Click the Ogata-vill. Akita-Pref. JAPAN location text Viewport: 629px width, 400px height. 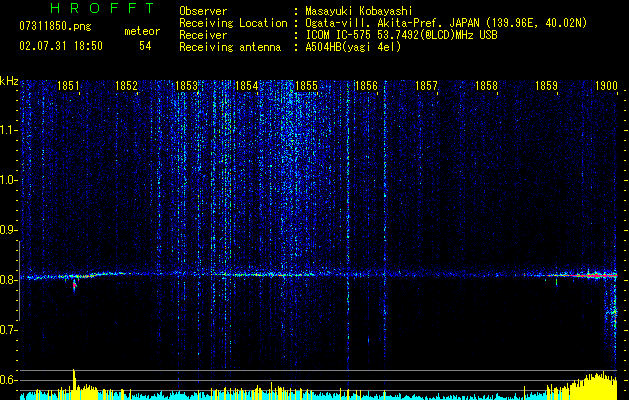click(446, 23)
